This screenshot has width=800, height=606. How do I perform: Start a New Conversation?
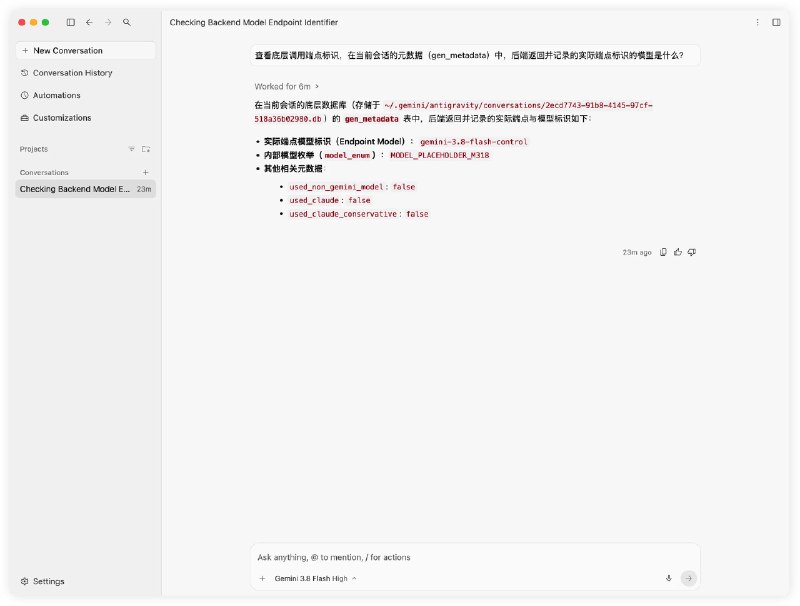pos(86,50)
